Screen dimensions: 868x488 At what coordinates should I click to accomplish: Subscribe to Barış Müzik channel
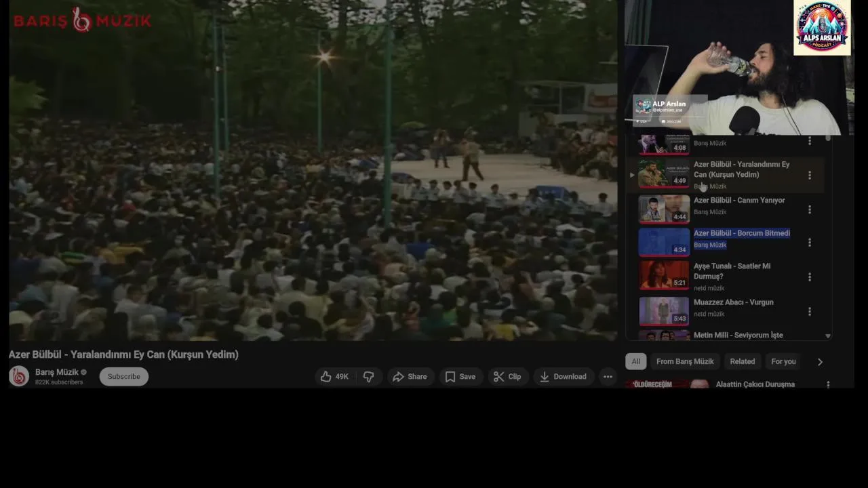124,377
